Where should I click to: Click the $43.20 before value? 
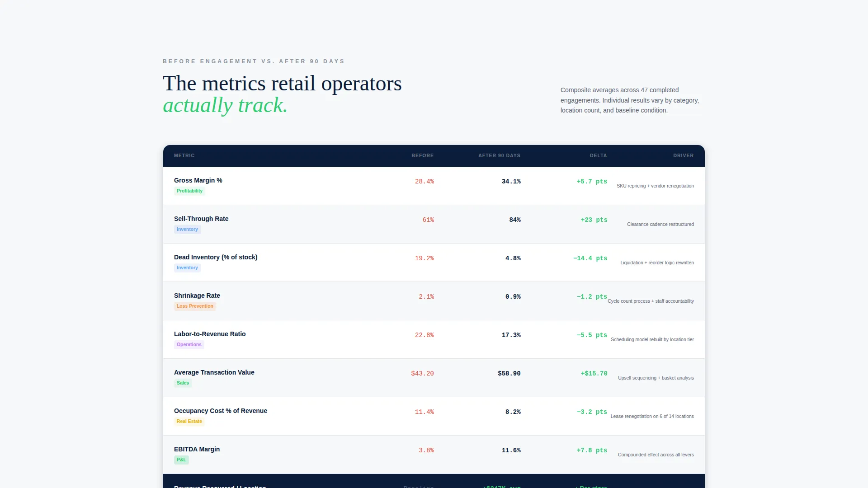422,374
